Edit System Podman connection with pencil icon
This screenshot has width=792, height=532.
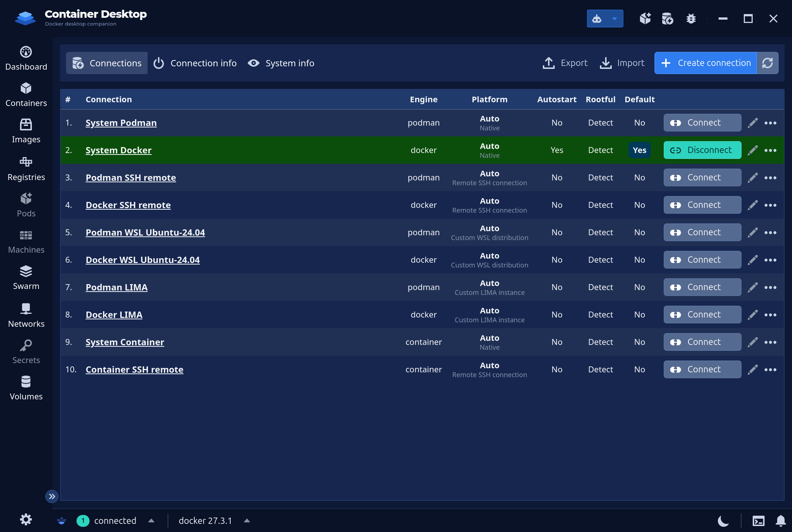point(753,123)
